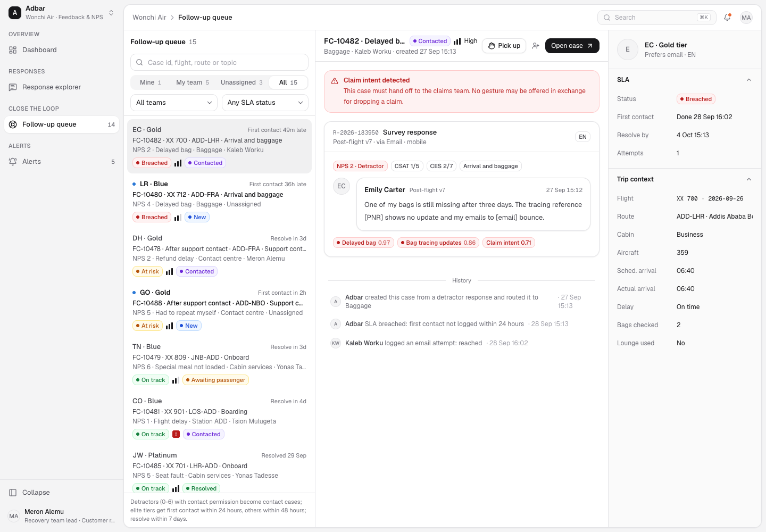
Task: Click the EN language badge on survey response
Action: pyautogui.click(x=583, y=137)
